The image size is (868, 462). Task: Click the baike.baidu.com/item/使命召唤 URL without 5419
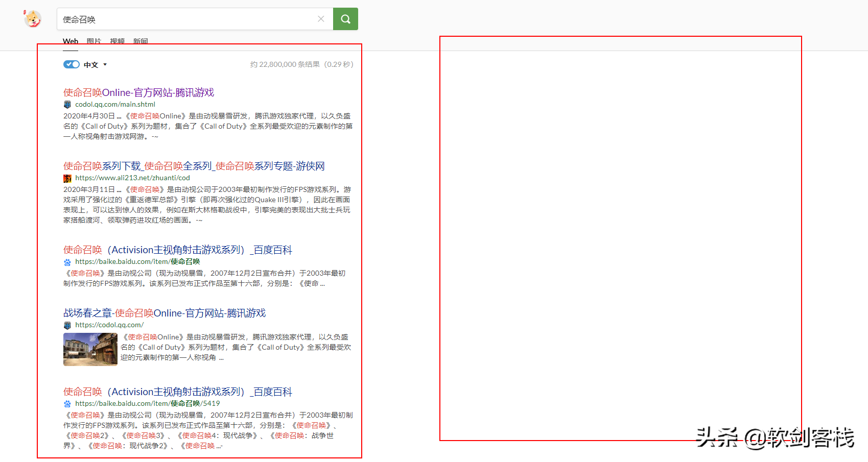(x=137, y=261)
